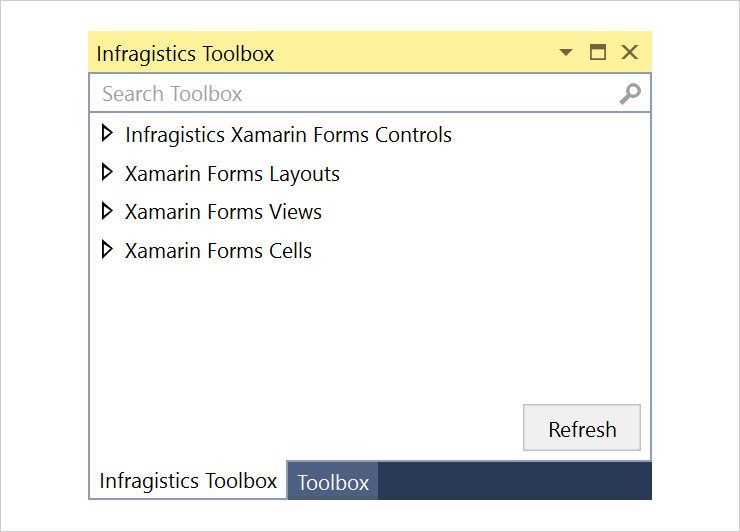740x532 pixels.
Task: Maximize the Infragistics Toolbox panel
Action: [598, 52]
